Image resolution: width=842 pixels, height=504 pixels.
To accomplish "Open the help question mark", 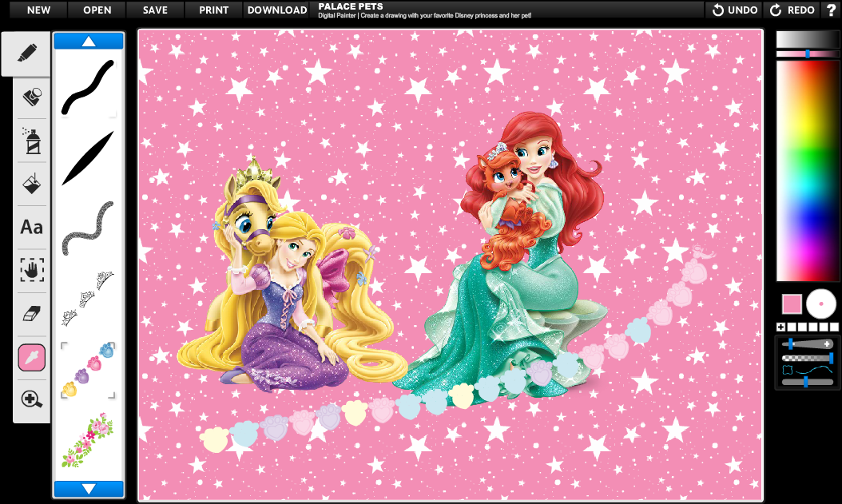I will (x=831, y=10).
